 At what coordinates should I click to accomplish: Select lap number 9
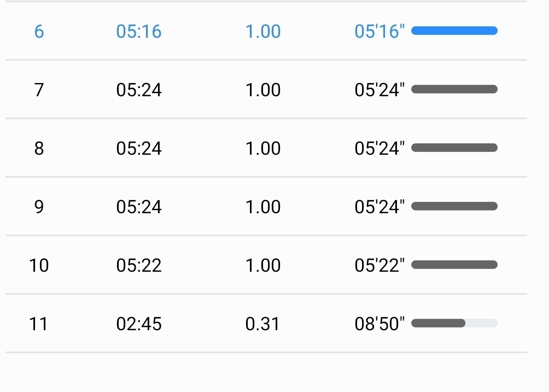(x=39, y=207)
